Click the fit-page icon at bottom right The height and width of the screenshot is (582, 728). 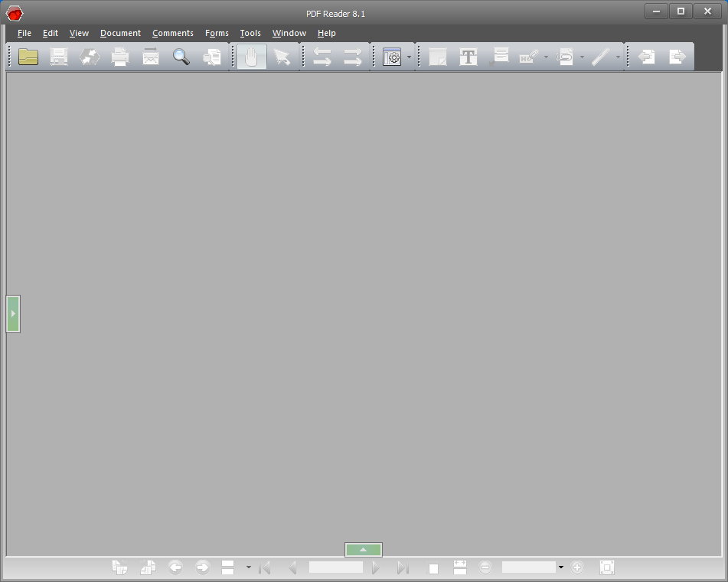pyautogui.click(x=606, y=567)
